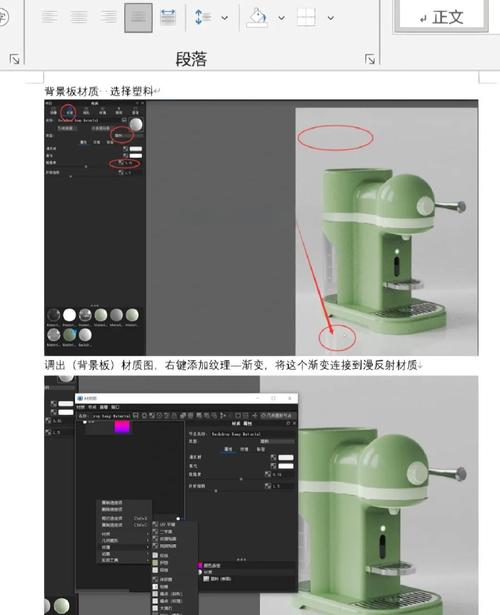Align the paragraph text to the left
The image size is (500, 615).
point(49,17)
